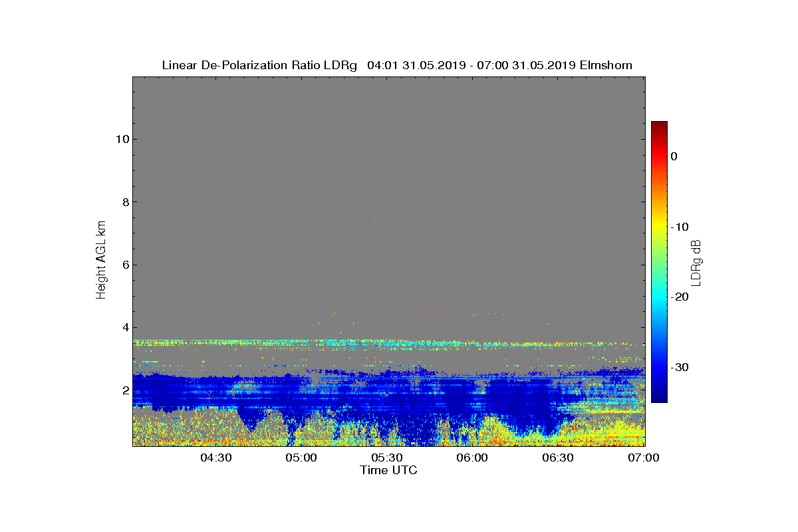Click the dark red top of the colorbar
The height and width of the screenshot is (532, 798).
coord(659,126)
